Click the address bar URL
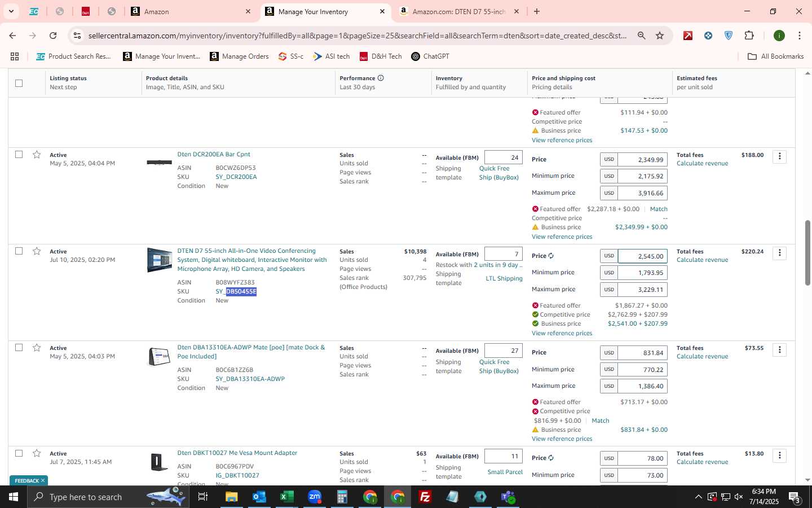Screen dimensions: 812x508 pyautogui.click(x=358, y=36)
